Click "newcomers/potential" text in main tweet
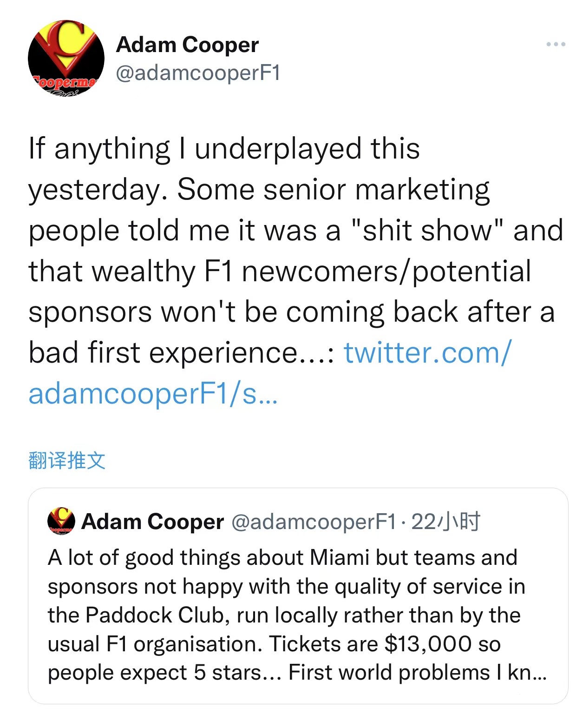This screenshot has width=576, height=728. tap(386, 271)
